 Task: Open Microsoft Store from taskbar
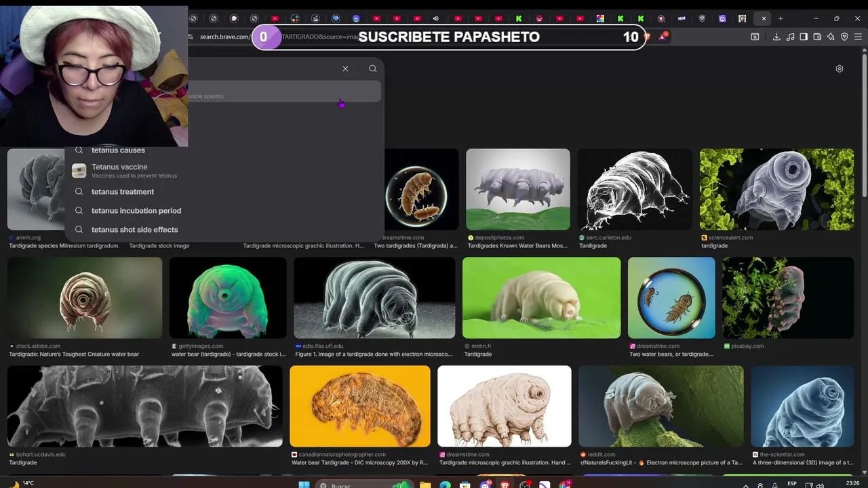(465, 485)
